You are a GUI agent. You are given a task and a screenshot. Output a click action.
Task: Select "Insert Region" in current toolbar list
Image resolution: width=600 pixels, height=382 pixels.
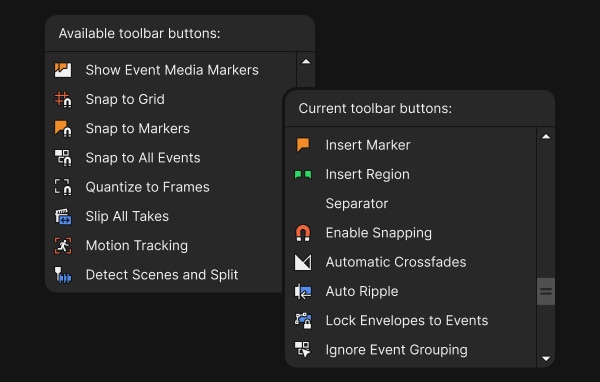click(x=368, y=175)
